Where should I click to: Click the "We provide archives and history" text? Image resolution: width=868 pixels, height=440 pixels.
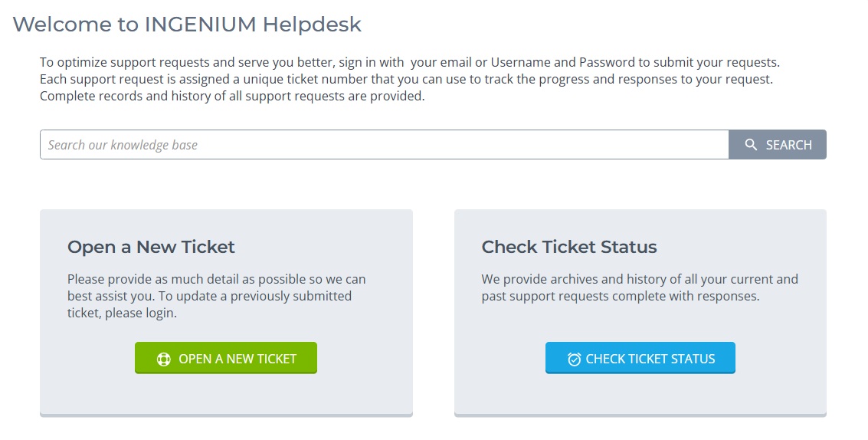(639, 279)
